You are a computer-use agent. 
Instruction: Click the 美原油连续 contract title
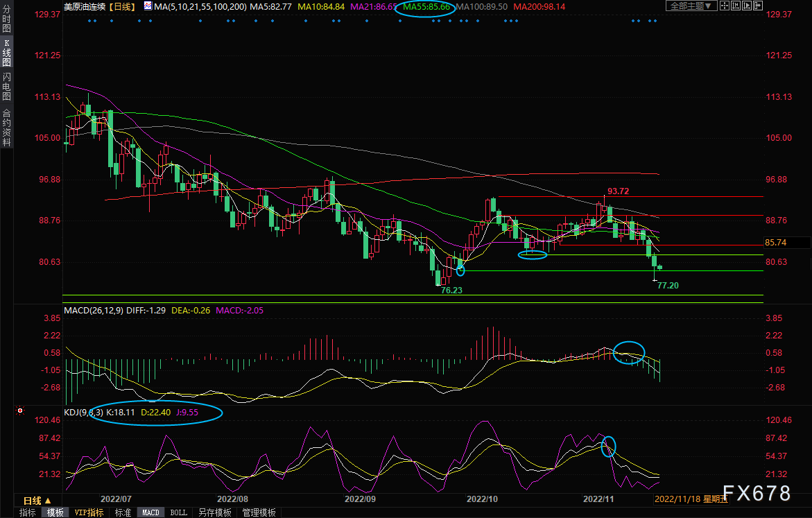coord(85,7)
